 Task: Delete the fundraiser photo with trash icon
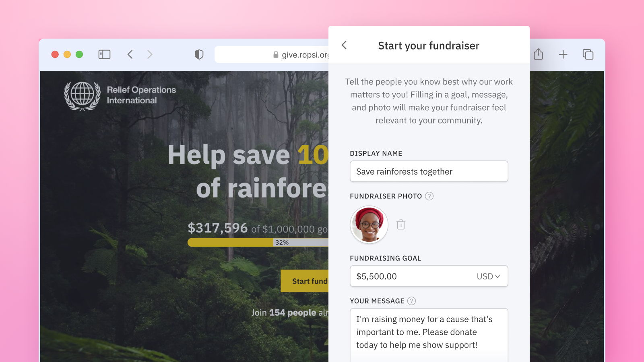(400, 224)
